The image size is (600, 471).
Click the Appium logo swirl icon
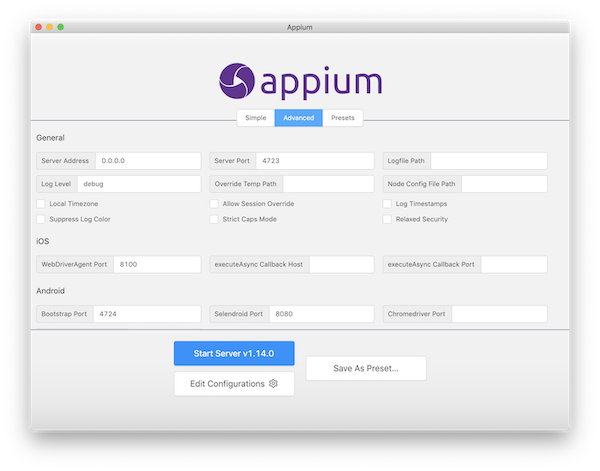[x=236, y=81]
